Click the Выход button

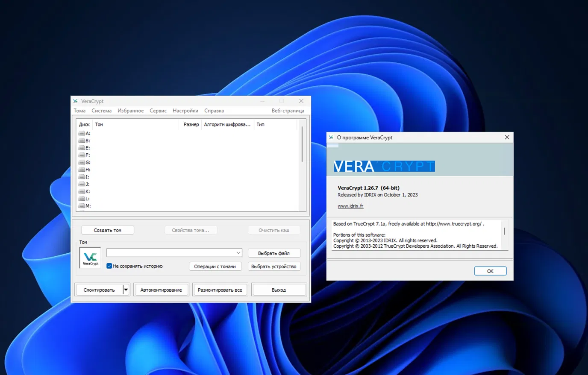click(279, 290)
